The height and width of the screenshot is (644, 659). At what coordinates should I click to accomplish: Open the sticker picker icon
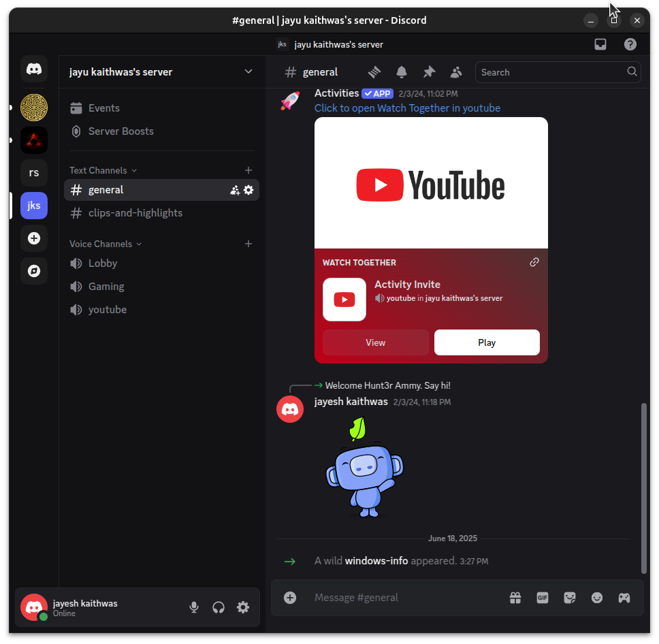(x=570, y=598)
